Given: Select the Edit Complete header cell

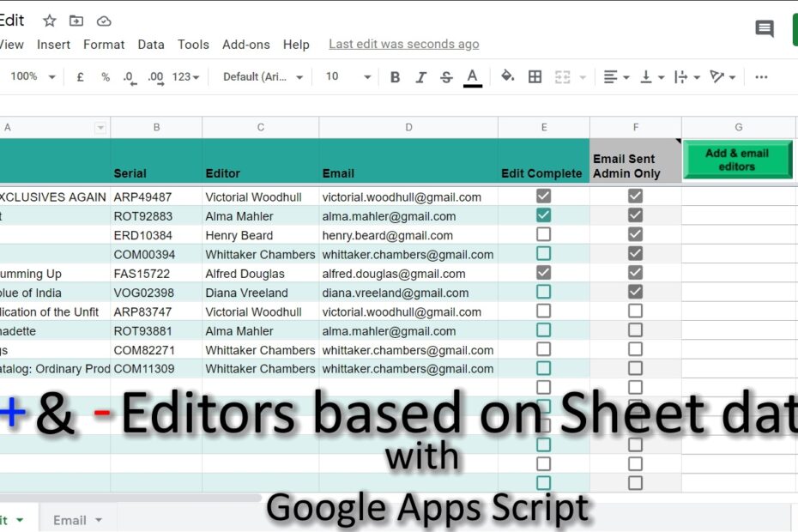Looking at the screenshot, I should pos(544,160).
